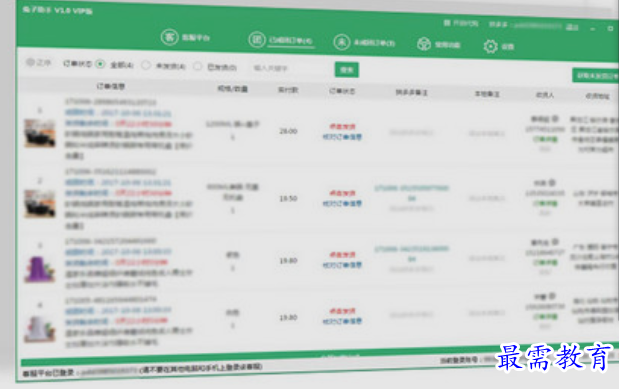Click the info icon beside row 3 recipient name
Screen dimensions: 619x389
click(x=555, y=242)
